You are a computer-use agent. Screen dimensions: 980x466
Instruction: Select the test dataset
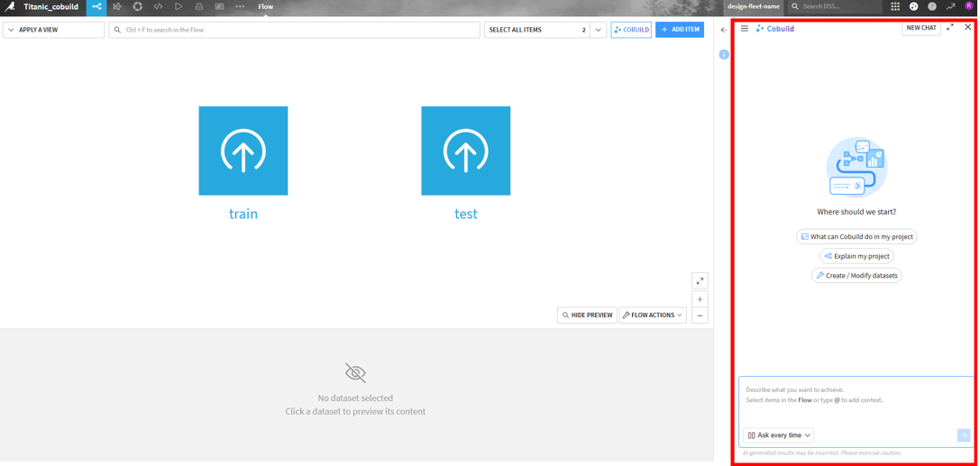(x=465, y=151)
